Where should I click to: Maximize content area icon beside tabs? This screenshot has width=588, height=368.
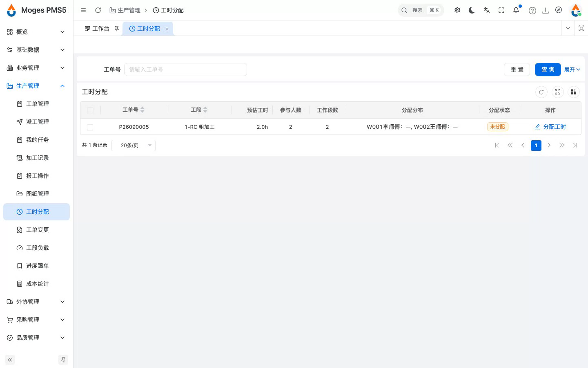click(x=581, y=28)
